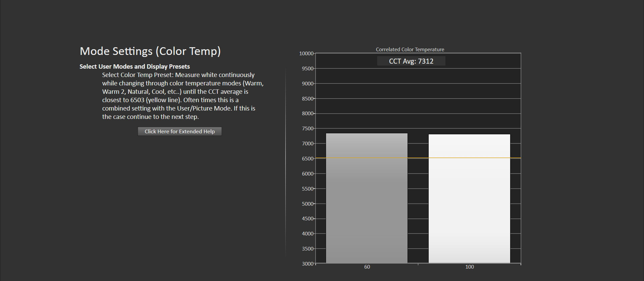Click the 3000 label on the y-axis
The height and width of the screenshot is (281, 644).
(307, 264)
